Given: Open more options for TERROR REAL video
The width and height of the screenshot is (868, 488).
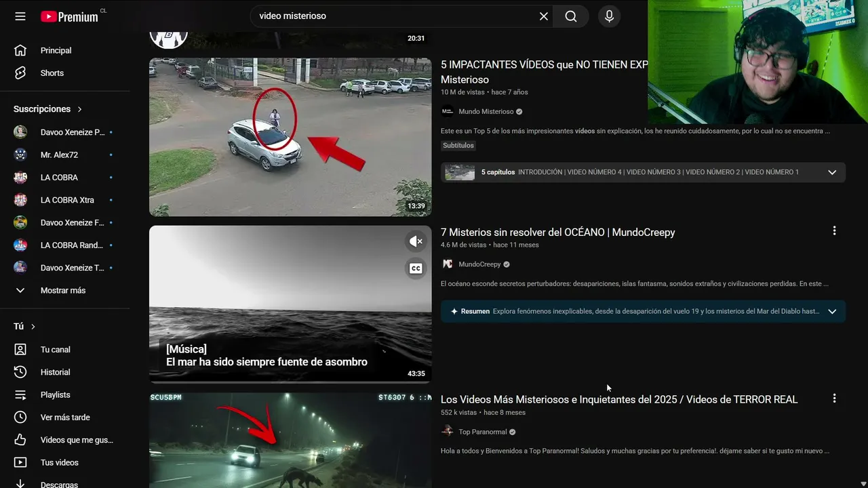Looking at the screenshot, I should point(834,399).
